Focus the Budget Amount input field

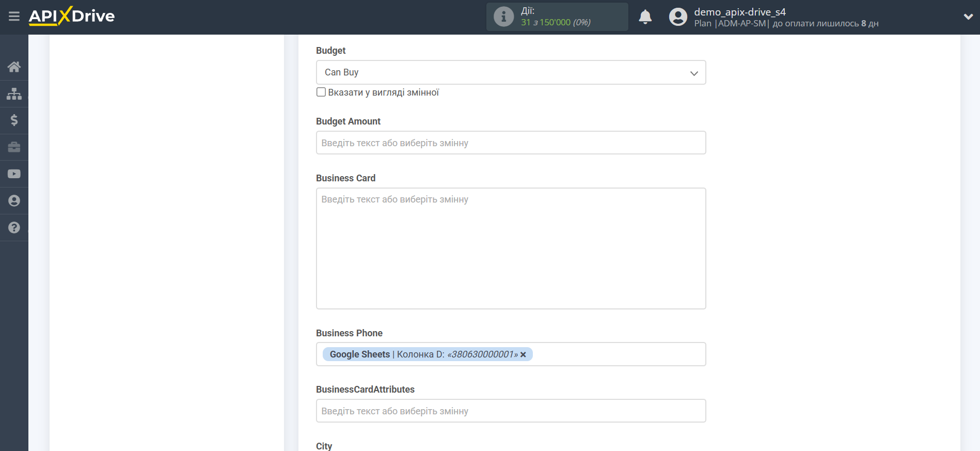pyautogui.click(x=511, y=143)
